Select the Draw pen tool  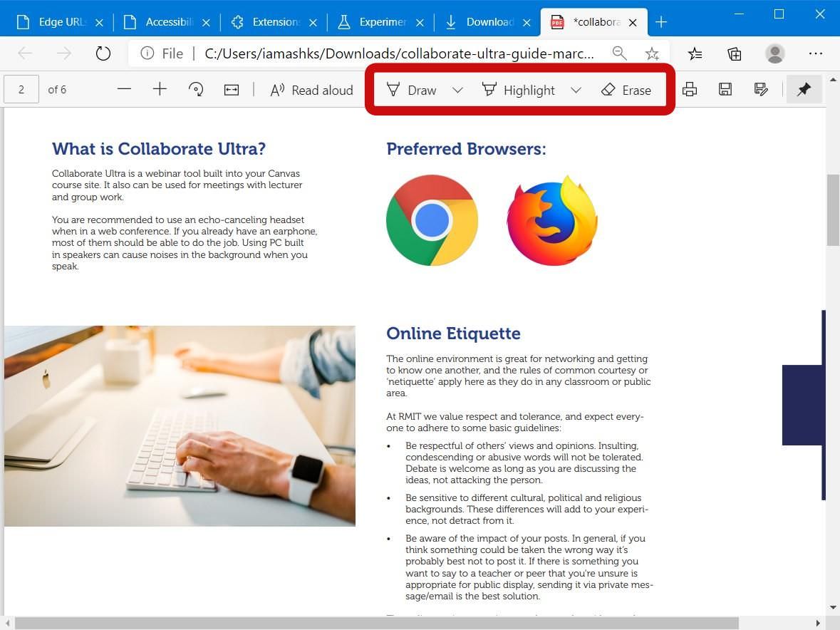[411, 90]
